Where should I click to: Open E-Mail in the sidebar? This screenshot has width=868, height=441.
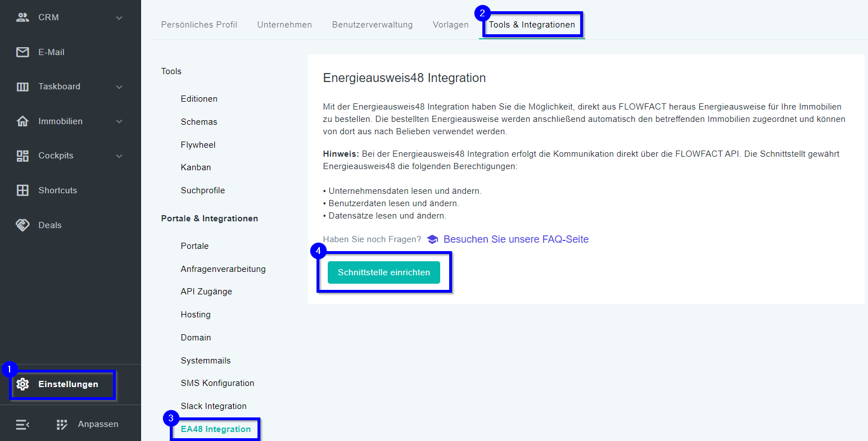click(51, 52)
